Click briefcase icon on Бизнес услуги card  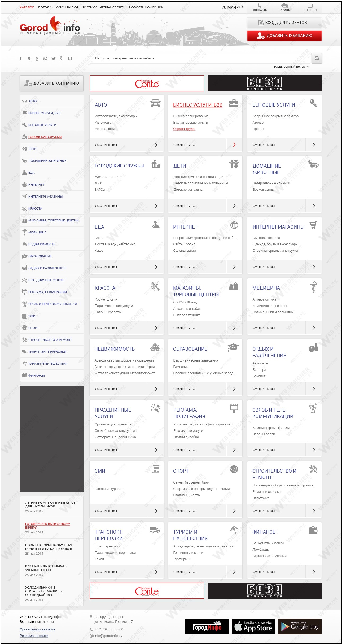(x=234, y=103)
